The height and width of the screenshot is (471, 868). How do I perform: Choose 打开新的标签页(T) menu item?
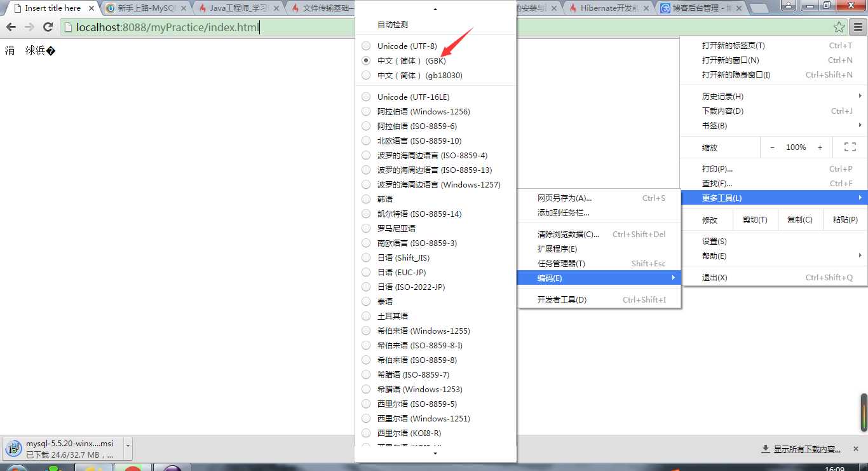pos(773,45)
